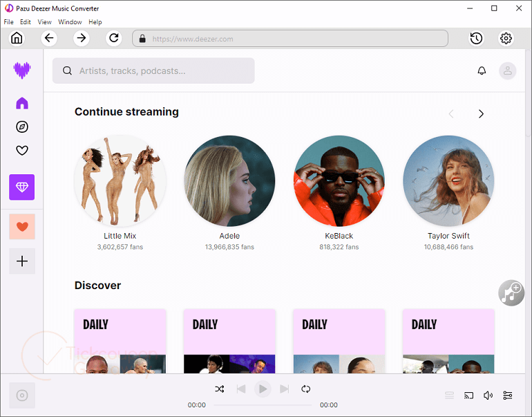Open the audio settings equalizer icon
Viewport: 532px width, 417px height.
[508, 396]
